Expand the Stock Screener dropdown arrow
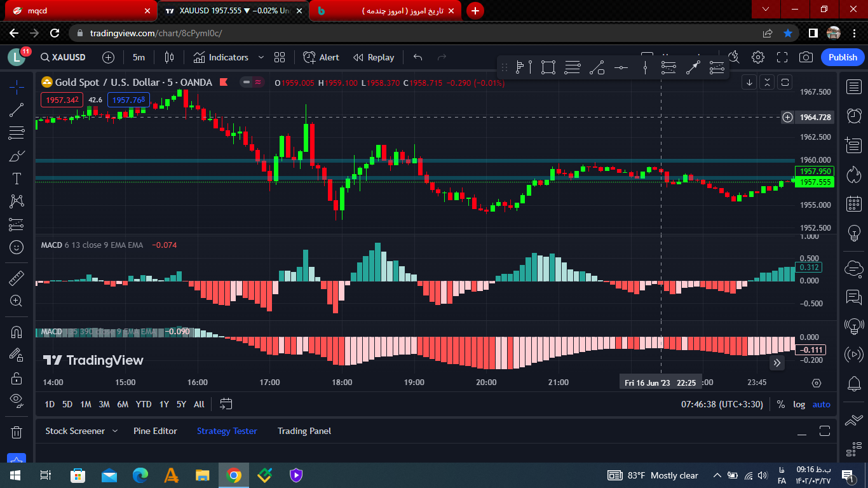This screenshot has width=868, height=488. click(115, 431)
